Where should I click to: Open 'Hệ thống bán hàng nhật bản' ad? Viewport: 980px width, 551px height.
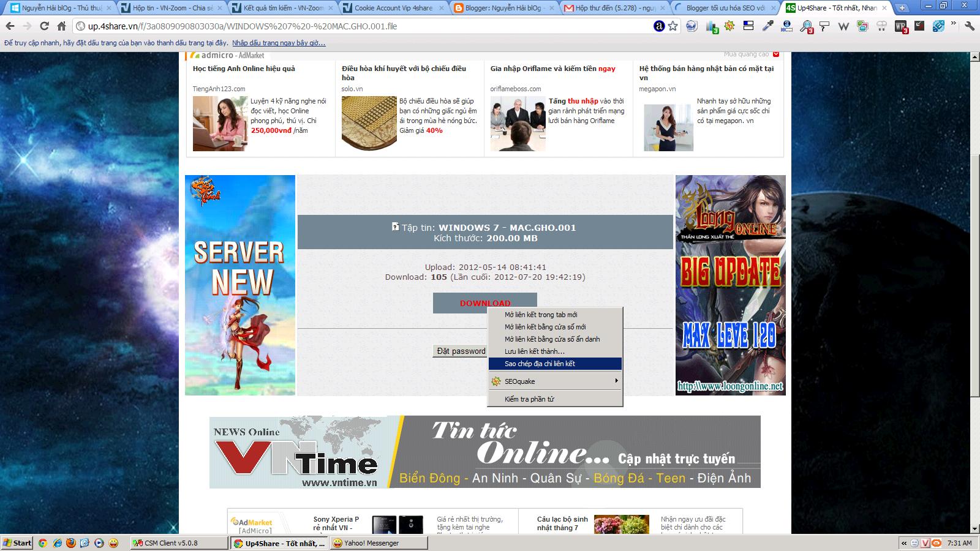[x=706, y=73]
